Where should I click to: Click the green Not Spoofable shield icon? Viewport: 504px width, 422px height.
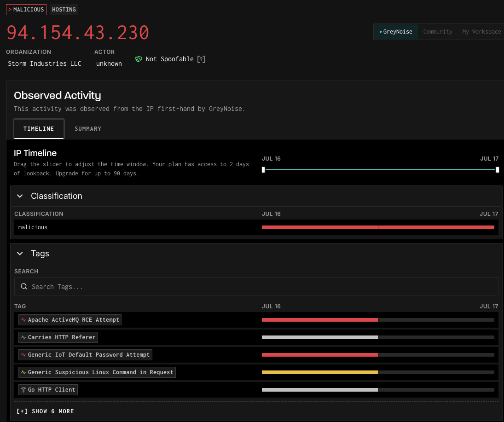pyautogui.click(x=139, y=59)
